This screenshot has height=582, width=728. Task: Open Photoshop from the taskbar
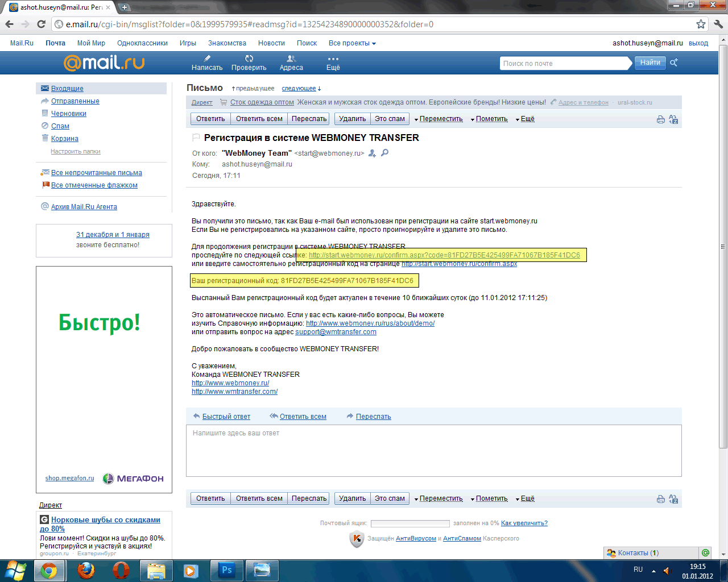226,570
